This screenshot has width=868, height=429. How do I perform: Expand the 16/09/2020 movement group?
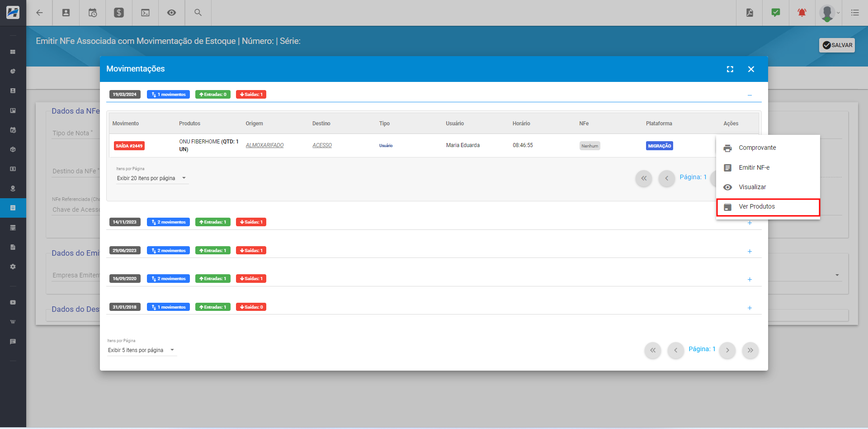750,280
